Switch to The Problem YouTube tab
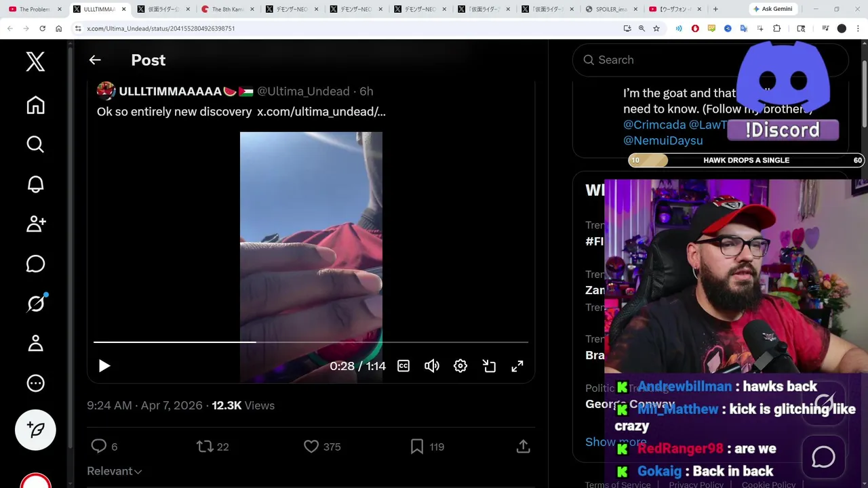The image size is (868, 488). [x=35, y=9]
